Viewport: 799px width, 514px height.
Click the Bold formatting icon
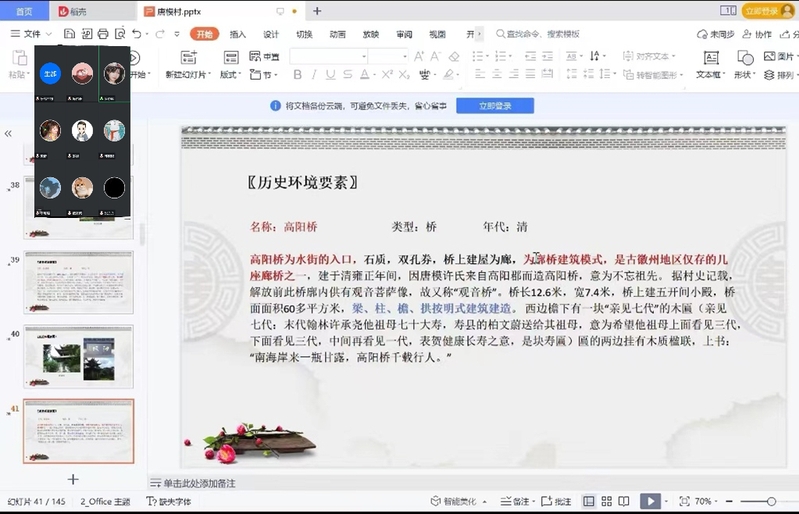pyautogui.click(x=297, y=75)
